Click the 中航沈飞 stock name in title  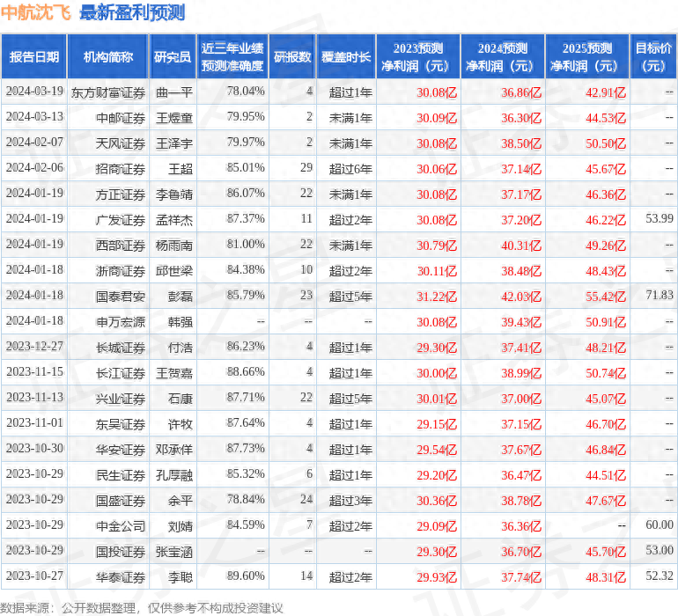tap(38, 13)
